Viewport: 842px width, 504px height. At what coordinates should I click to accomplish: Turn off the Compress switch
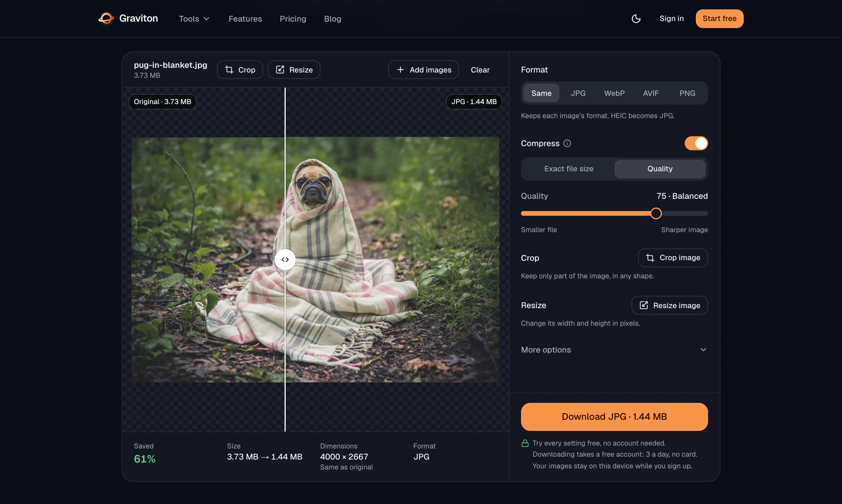(x=696, y=143)
